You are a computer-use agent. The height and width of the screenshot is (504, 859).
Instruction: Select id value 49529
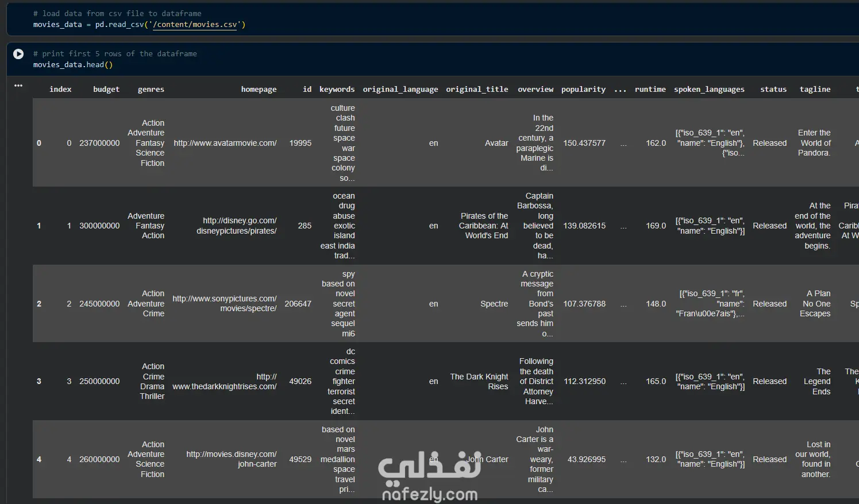(x=301, y=459)
